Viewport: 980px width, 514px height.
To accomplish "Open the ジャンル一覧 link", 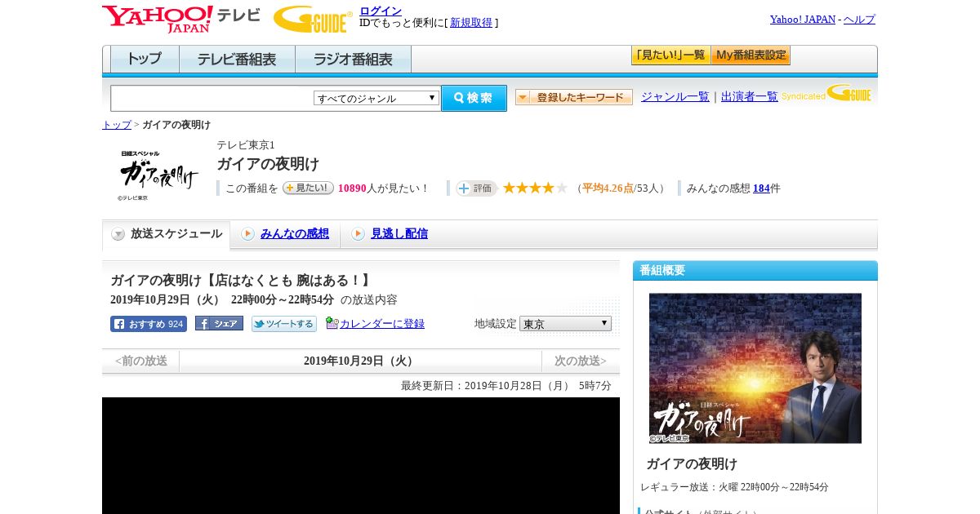I will 675,97.
